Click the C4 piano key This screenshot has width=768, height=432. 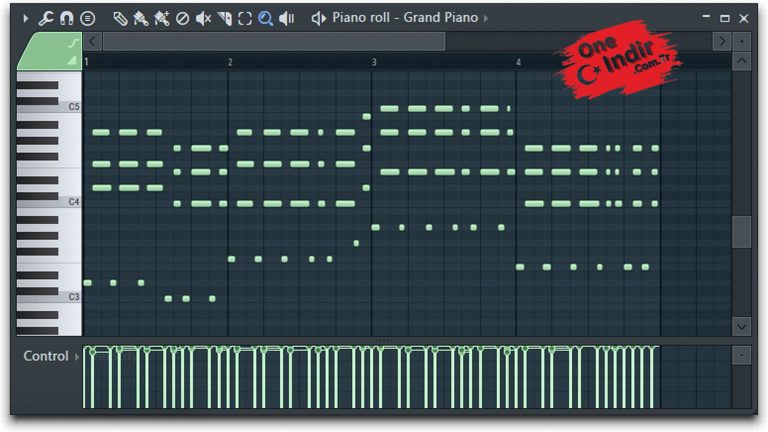coord(49,201)
